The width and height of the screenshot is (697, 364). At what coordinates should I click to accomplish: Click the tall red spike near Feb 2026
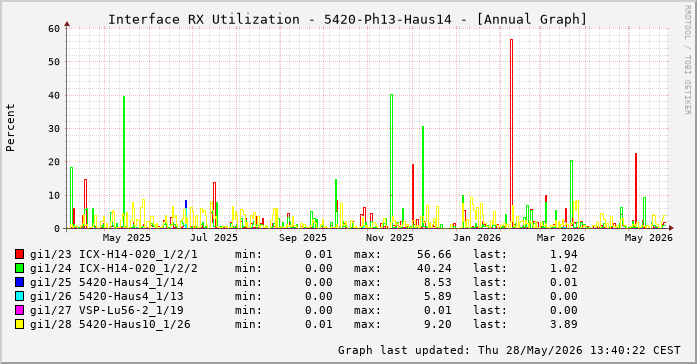point(511,133)
